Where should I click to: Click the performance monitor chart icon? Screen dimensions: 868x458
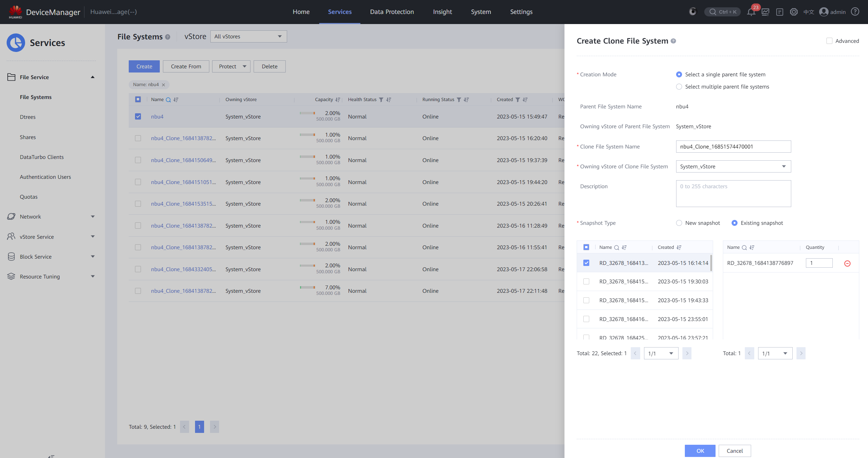765,12
